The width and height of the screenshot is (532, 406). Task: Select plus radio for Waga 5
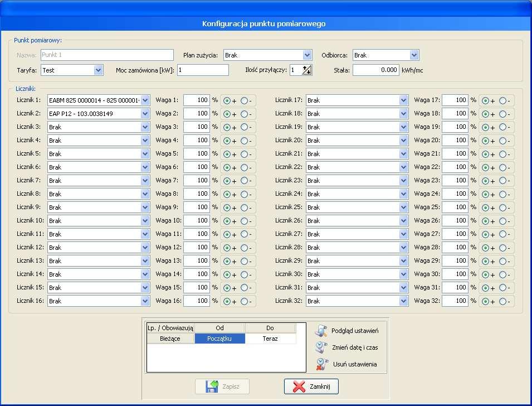point(227,154)
